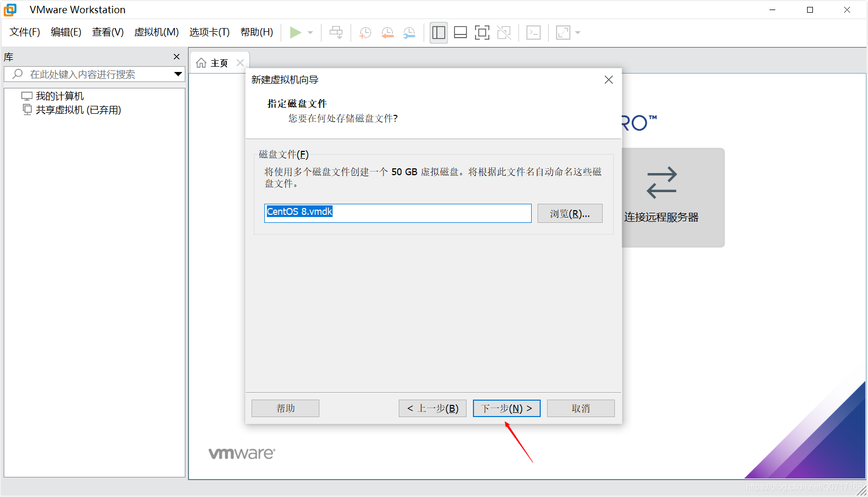Toggle the thumbnail bar view icon

pyautogui.click(x=461, y=33)
